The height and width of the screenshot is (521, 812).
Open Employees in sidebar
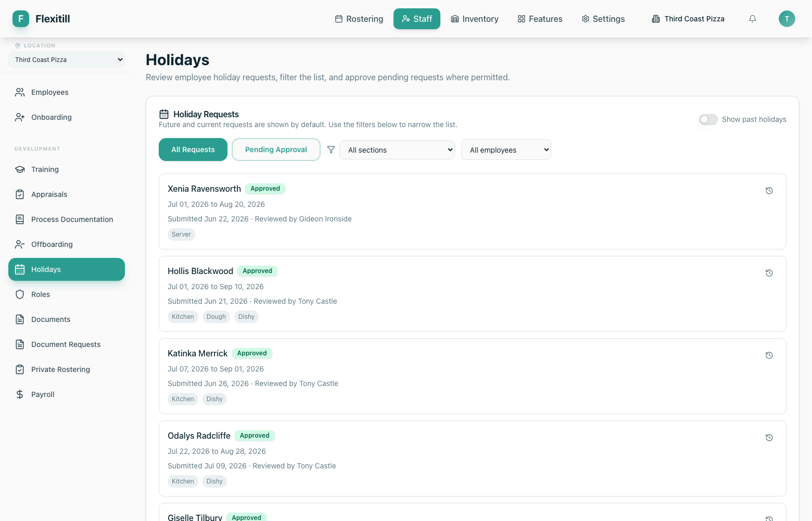[x=67, y=92]
